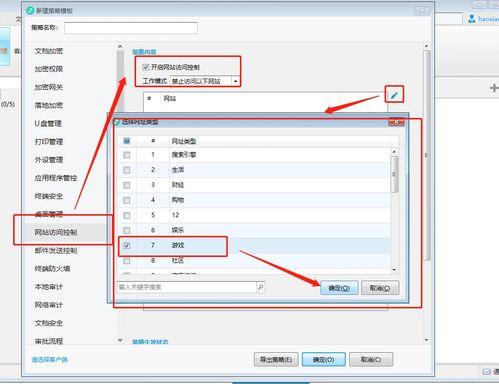Viewport: 499px width, 384px height.
Task: Click the 请选择客户端 link
Action: tap(50, 360)
